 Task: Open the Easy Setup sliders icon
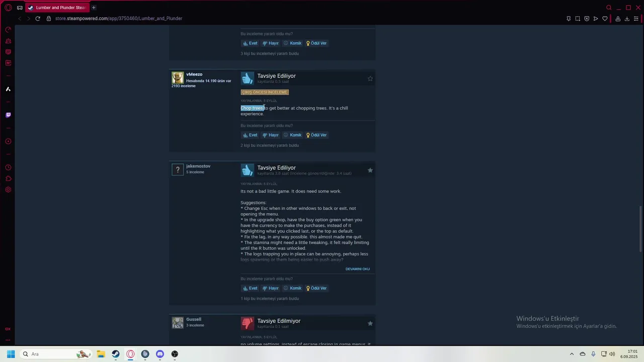click(x=636, y=19)
